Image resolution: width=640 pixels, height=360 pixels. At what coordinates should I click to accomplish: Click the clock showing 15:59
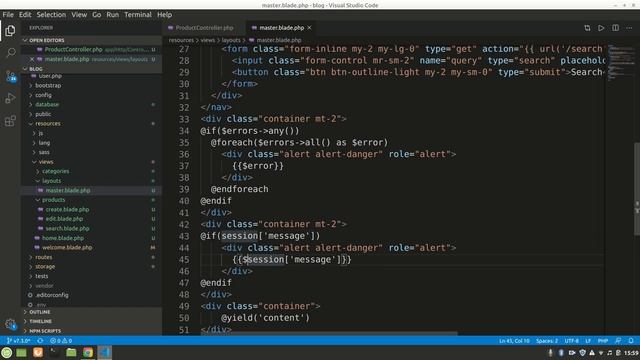(631, 353)
